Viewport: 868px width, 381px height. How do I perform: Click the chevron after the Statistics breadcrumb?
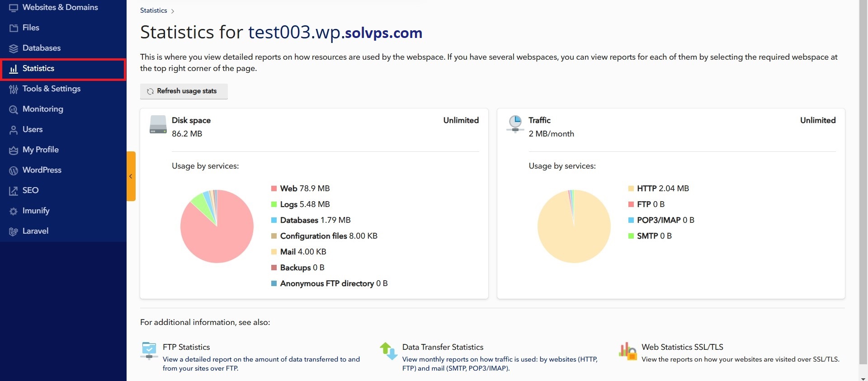(x=173, y=11)
